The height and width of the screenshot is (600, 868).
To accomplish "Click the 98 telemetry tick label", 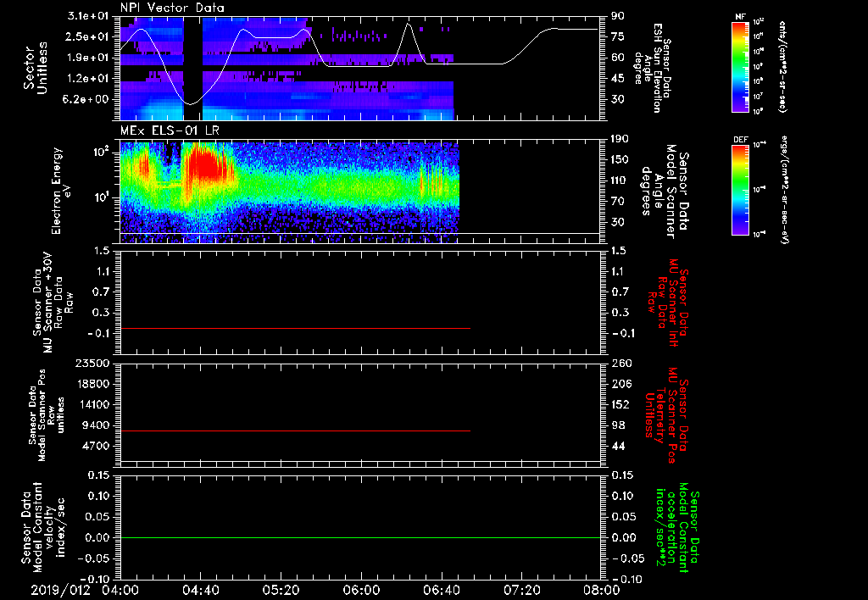I will (x=618, y=425).
